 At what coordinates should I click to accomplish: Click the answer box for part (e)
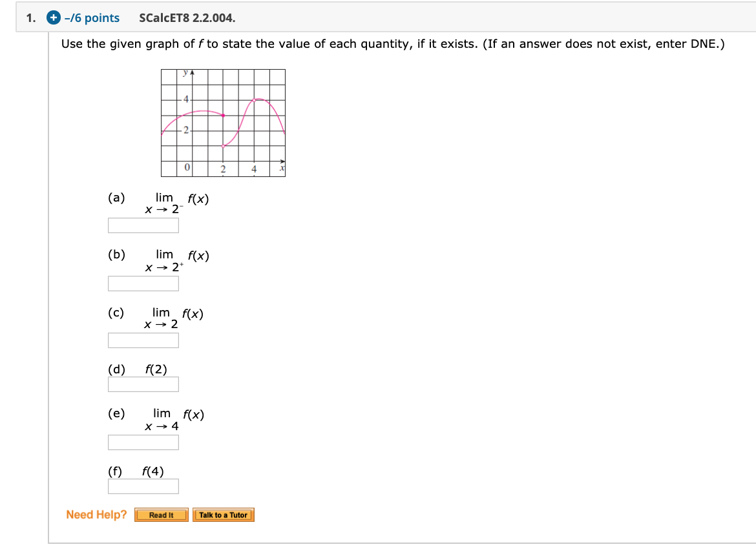coord(143,442)
